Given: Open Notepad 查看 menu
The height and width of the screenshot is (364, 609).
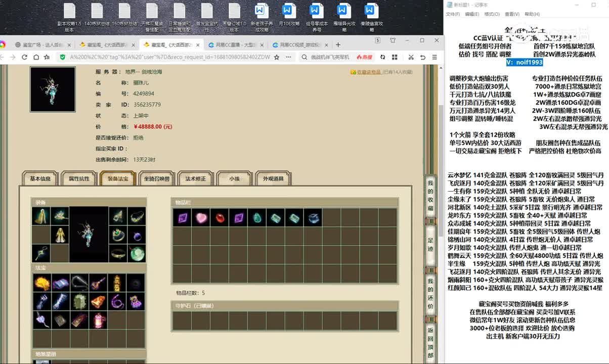Looking at the screenshot, I should point(512,14).
